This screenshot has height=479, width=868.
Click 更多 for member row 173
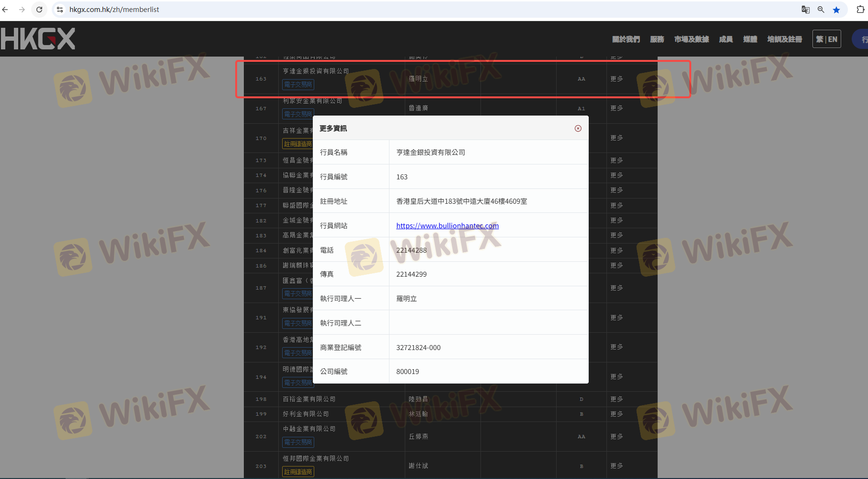[x=617, y=160]
